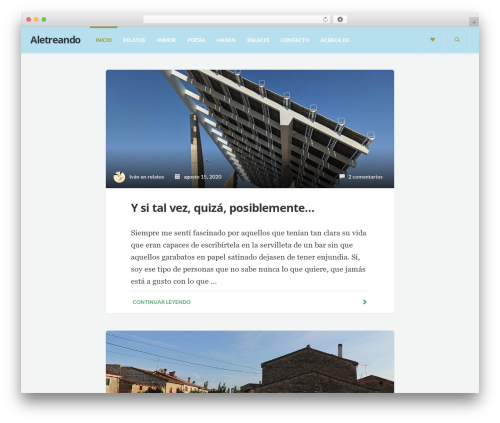The height and width of the screenshot is (423, 500).
Task: Open the Relatos menu item
Action: (x=134, y=40)
